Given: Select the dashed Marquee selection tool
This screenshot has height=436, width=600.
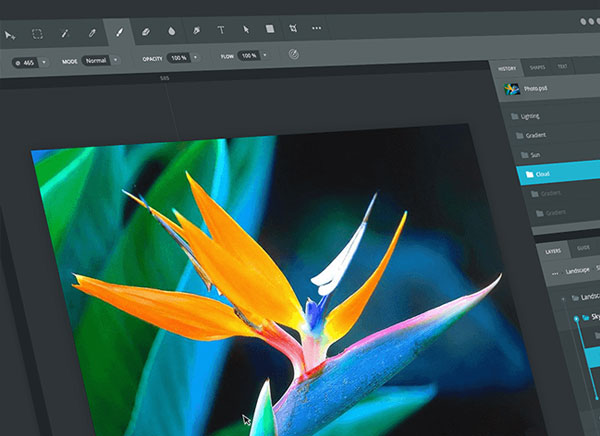Looking at the screenshot, I should (x=37, y=34).
